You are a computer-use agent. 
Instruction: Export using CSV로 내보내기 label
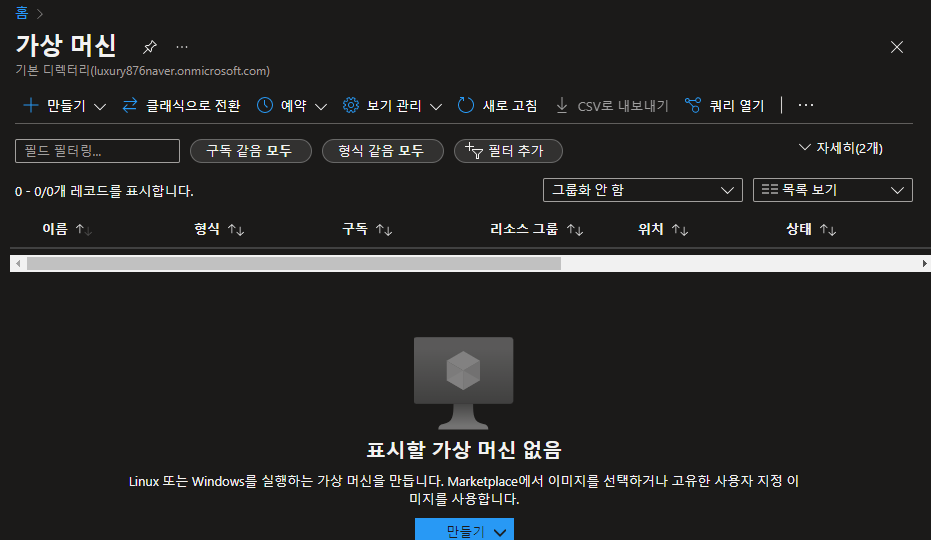pos(623,106)
